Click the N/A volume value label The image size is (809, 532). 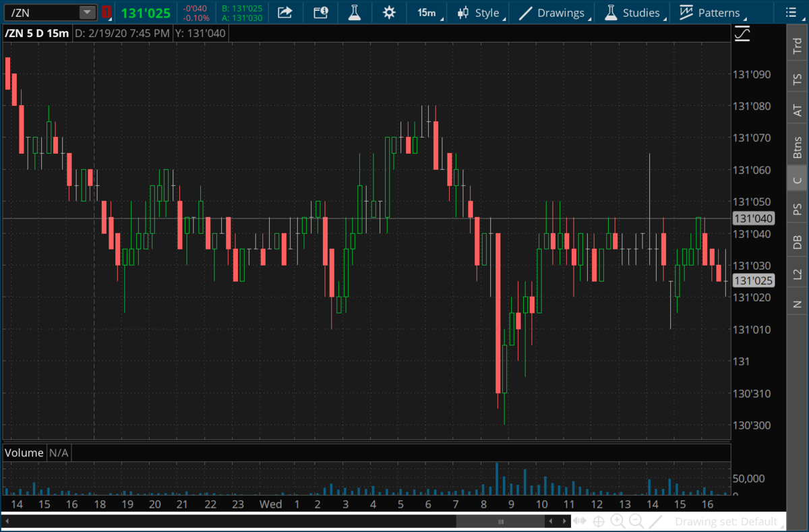click(59, 453)
